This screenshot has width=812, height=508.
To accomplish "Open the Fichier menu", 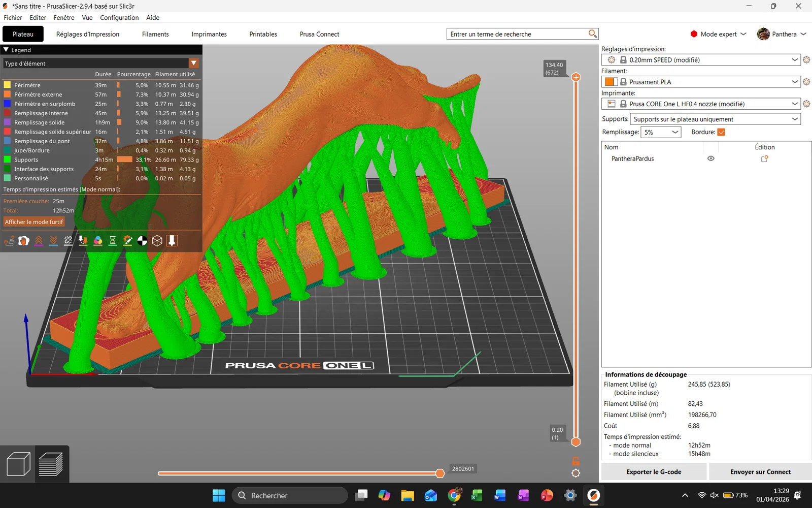I will point(13,17).
